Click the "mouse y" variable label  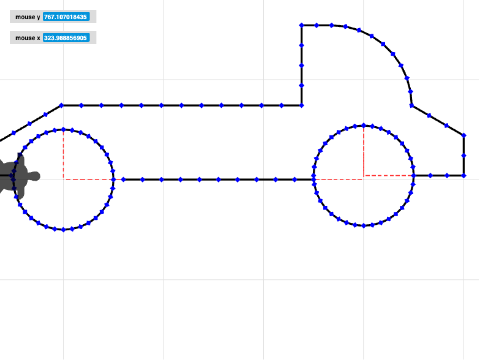(x=28, y=17)
